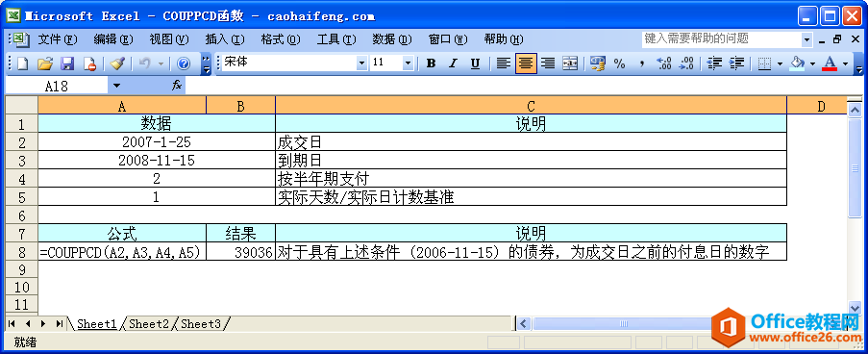The width and height of the screenshot is (868, 354).
Task: Show the previous sheet tab
Action: [x=27, y=323]
